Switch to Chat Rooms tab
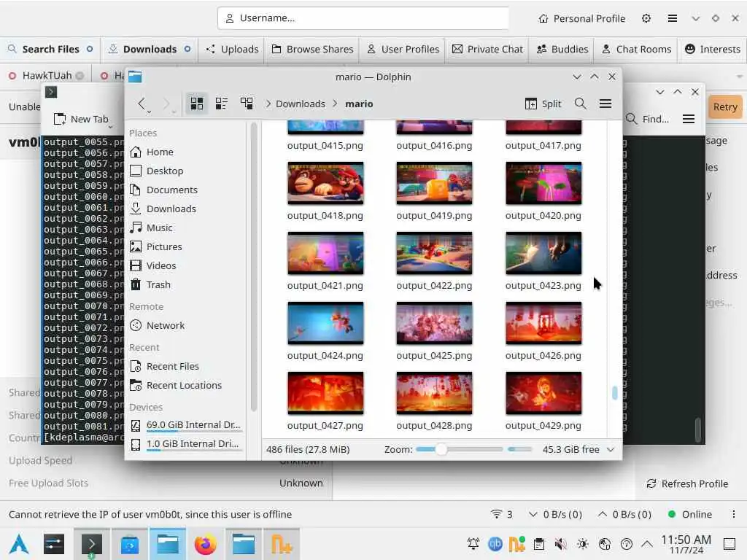Viewport: 747px width, 560px height. (x=636, y=49)
